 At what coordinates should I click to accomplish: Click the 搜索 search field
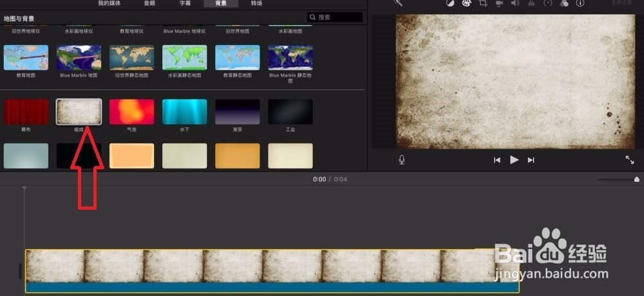pyautogui.click(x=335, y=17)
